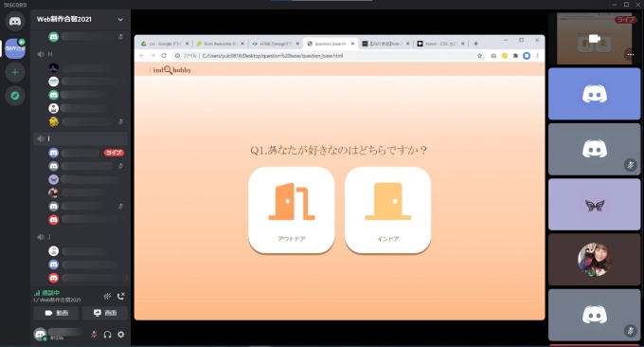Image resolution: width=644 pixels, height=347 pixels.
Task: Join voice channel H
Action: (80, 54)
